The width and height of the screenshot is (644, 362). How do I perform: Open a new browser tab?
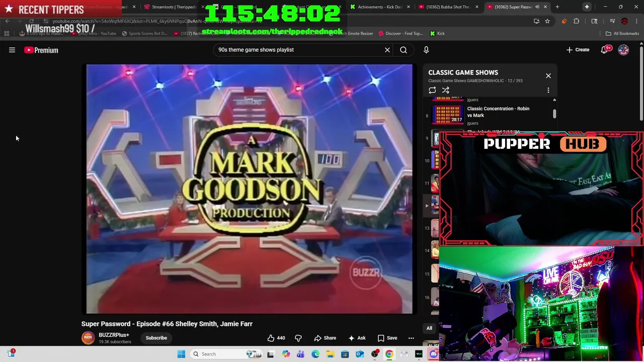(557, 7)
